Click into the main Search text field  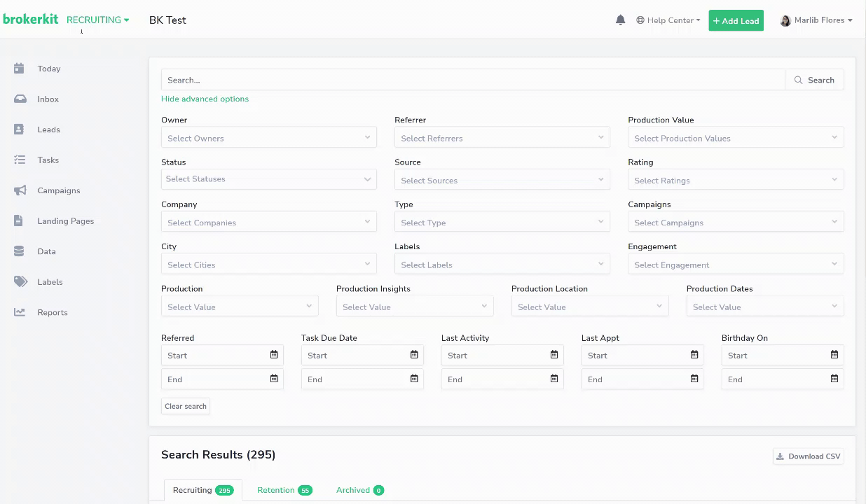pyautogui.click(x=472, y=80)
